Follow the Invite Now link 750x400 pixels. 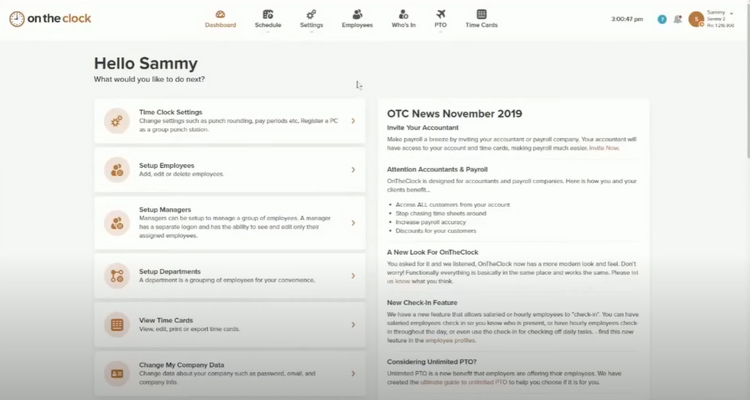tap(604, 148)
